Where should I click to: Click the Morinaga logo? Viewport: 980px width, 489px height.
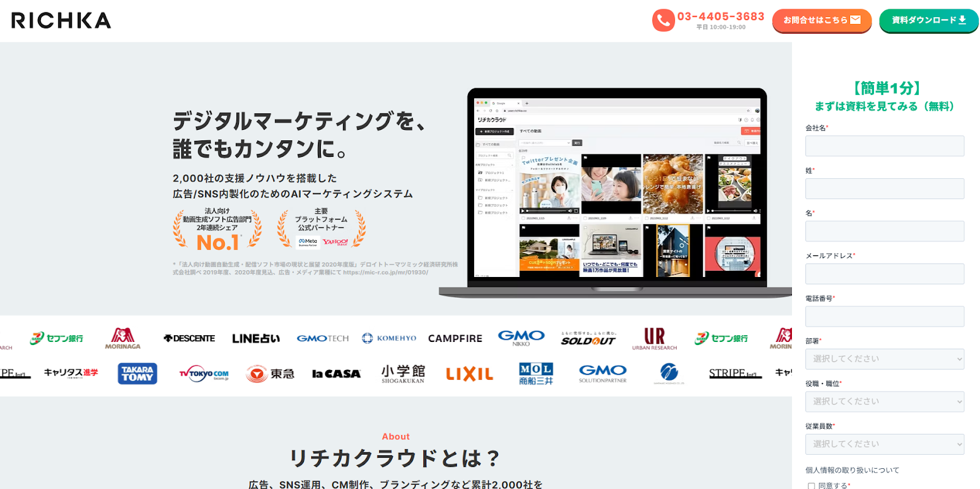pos(123,338)
